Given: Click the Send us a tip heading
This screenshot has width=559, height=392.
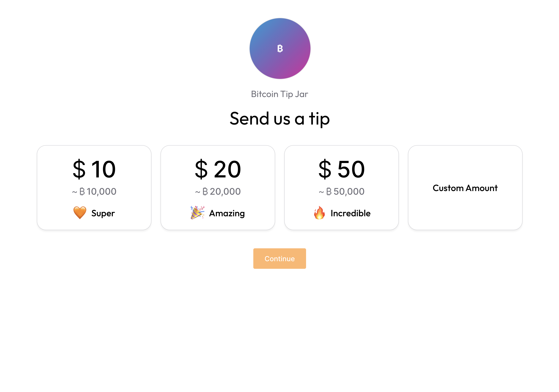Looking at the screenshot, I should coord(279,119).
